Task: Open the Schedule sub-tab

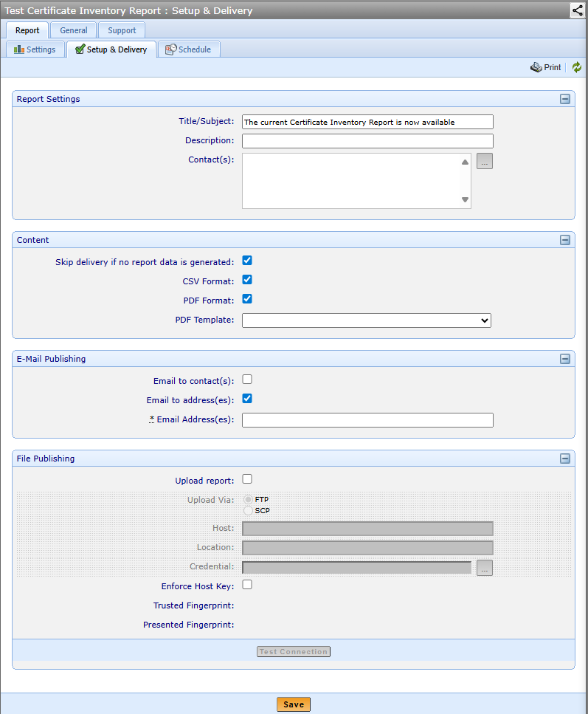Action: point(188,49)
